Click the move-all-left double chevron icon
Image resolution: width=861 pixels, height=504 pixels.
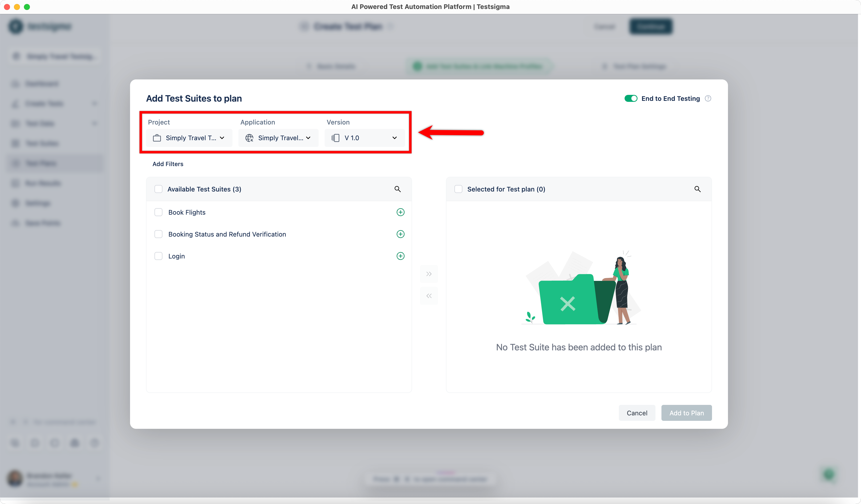point(429,295)
